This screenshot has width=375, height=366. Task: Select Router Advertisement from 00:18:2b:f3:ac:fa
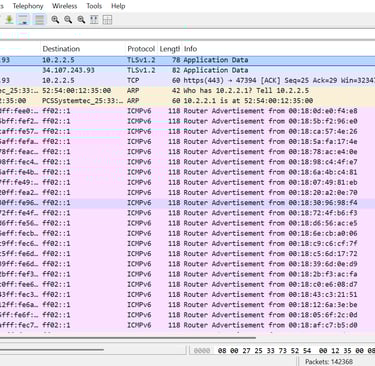[187, 274]
